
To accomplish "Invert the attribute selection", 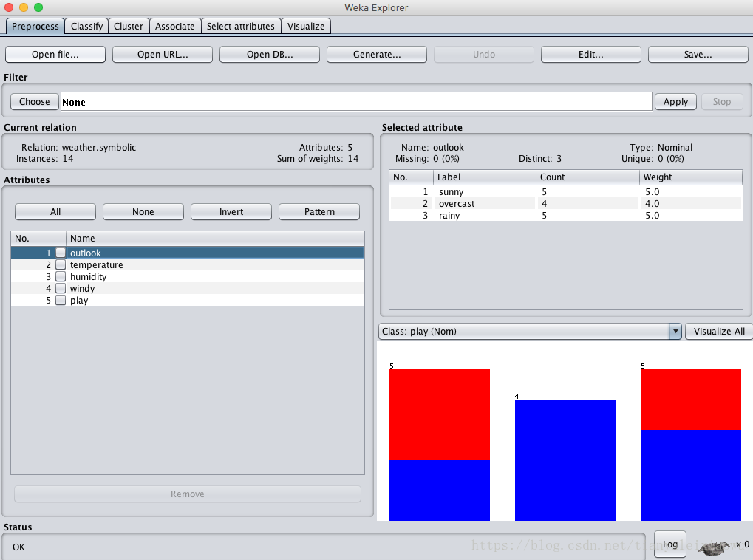I will [231, 212].
